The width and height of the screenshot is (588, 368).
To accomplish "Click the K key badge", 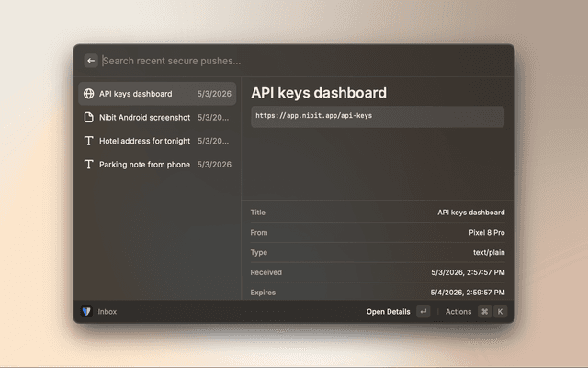I will pos(500,311).
